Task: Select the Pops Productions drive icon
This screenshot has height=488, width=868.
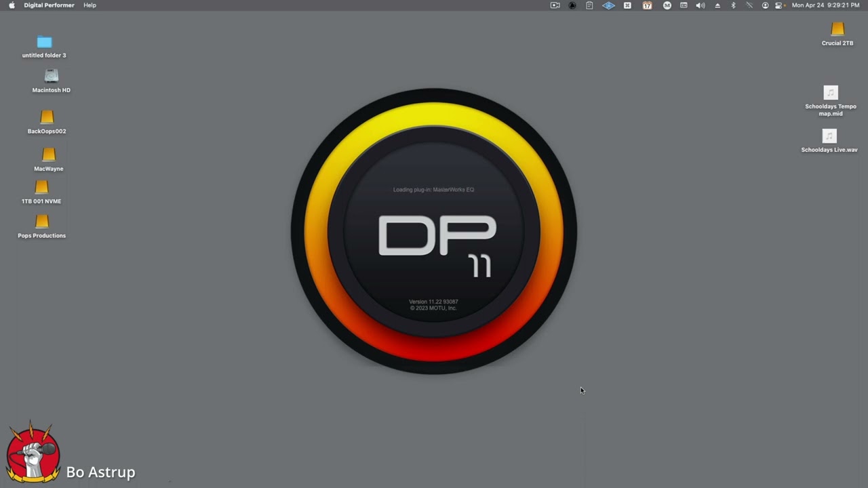Action: (42, 222)
